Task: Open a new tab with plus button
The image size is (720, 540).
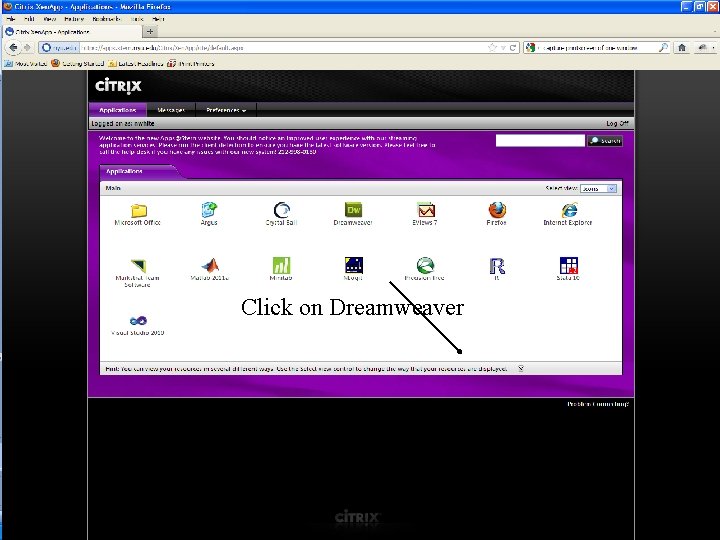Action: 150,32
